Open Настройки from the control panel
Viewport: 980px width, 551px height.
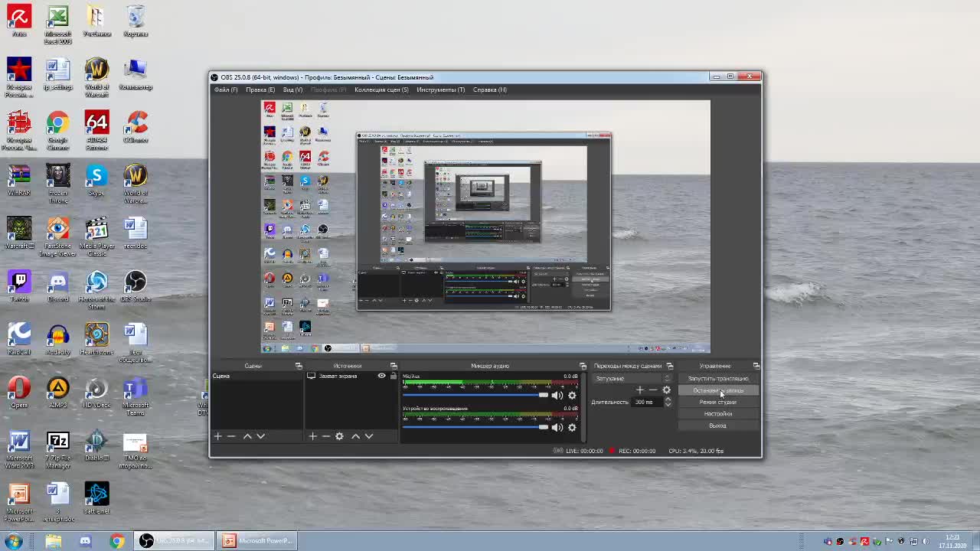718,414
